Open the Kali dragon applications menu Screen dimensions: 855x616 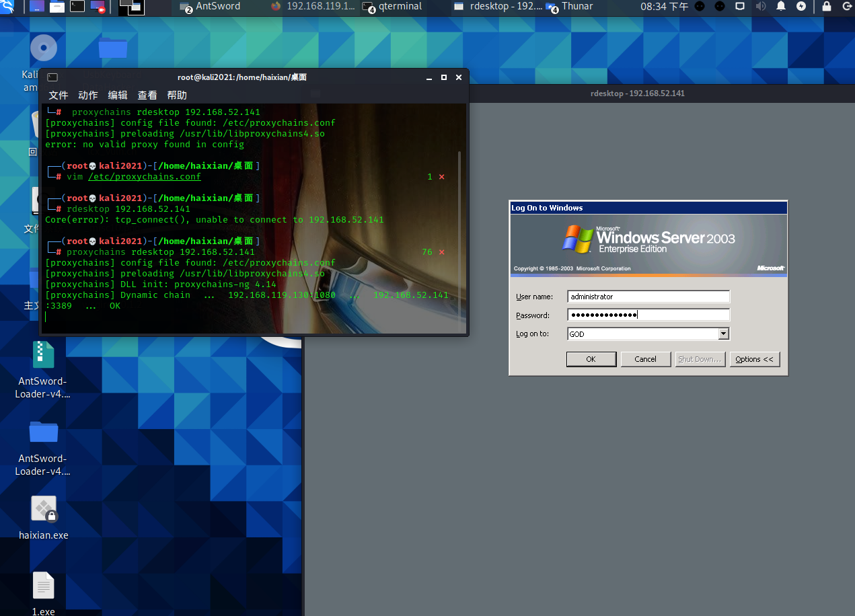coord(6,7)
